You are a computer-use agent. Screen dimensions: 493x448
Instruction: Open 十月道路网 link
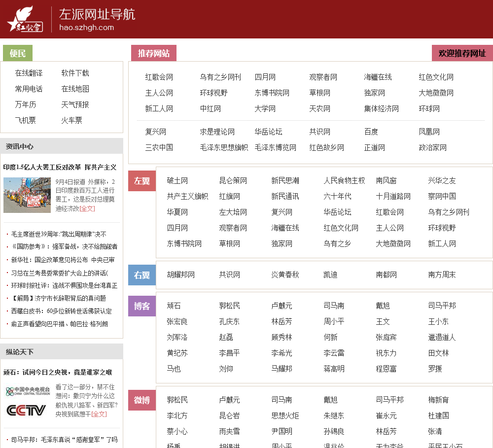393,196
